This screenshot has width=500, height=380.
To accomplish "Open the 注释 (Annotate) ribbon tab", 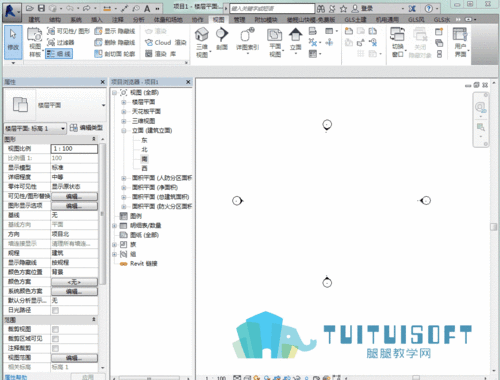I will click(x=117, y=20).
